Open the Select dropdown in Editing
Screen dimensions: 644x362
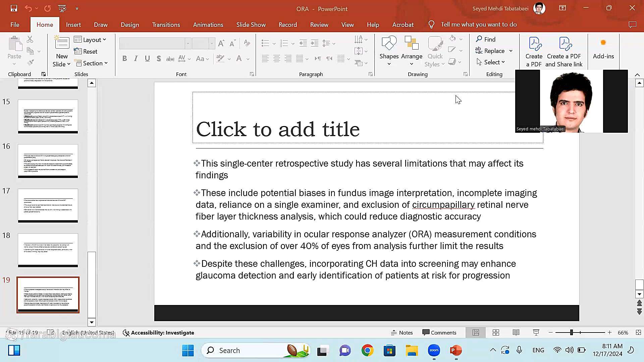tap(491, 62)
